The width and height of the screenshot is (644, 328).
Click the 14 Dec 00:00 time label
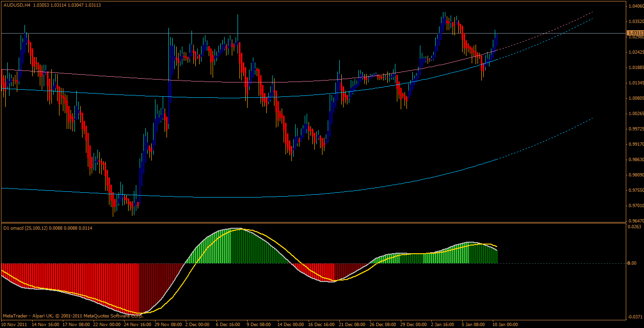pos(290,325)
